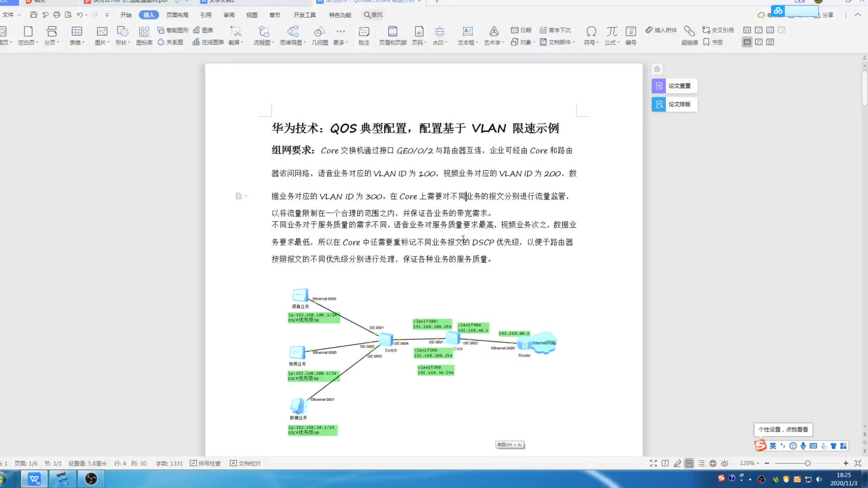Switch to web layout view

713,463
